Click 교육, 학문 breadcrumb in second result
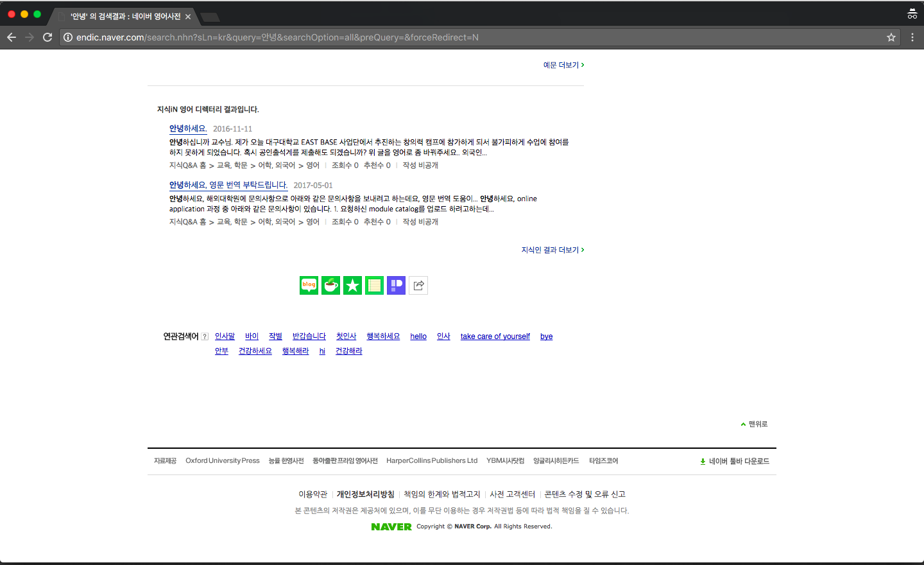 pyautogui.click(x=232, y=222)
